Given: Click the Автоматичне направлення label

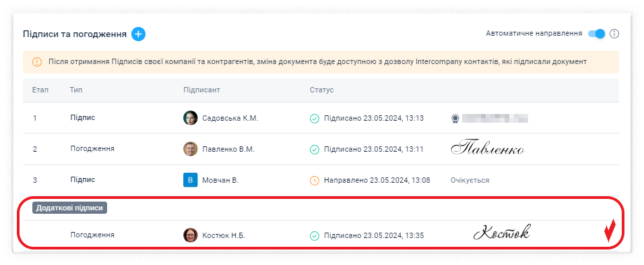Looking at the screenshot, I should tap(534, 34).
